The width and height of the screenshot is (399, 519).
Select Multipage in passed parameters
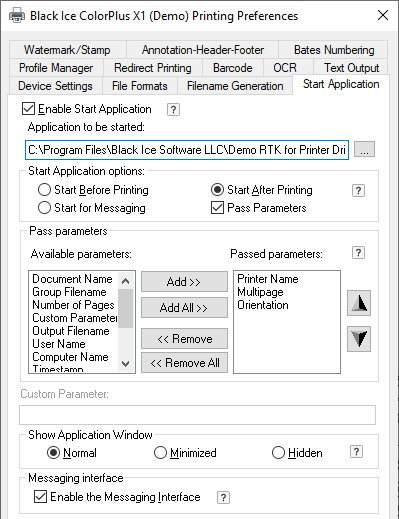coord(260,292)
